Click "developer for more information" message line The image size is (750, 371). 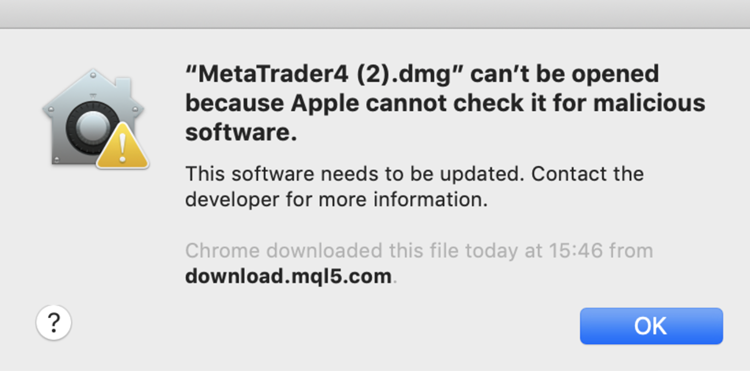[x=336, y=199]
